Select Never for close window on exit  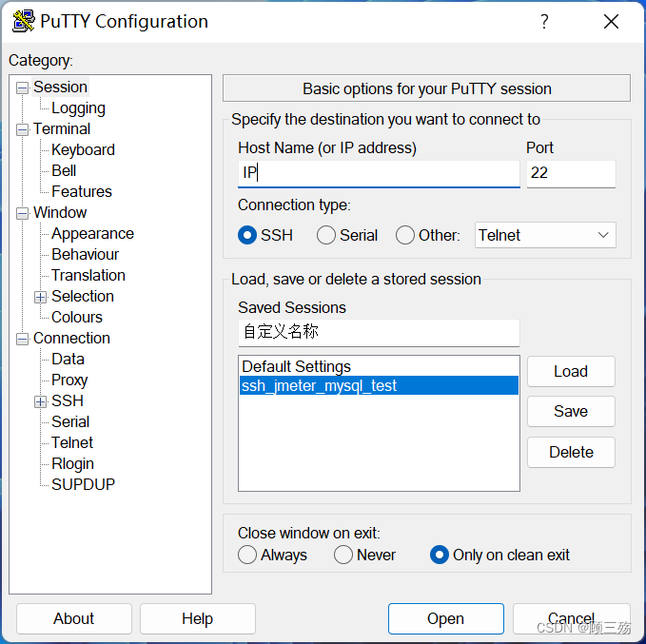(x=343, y=555)
